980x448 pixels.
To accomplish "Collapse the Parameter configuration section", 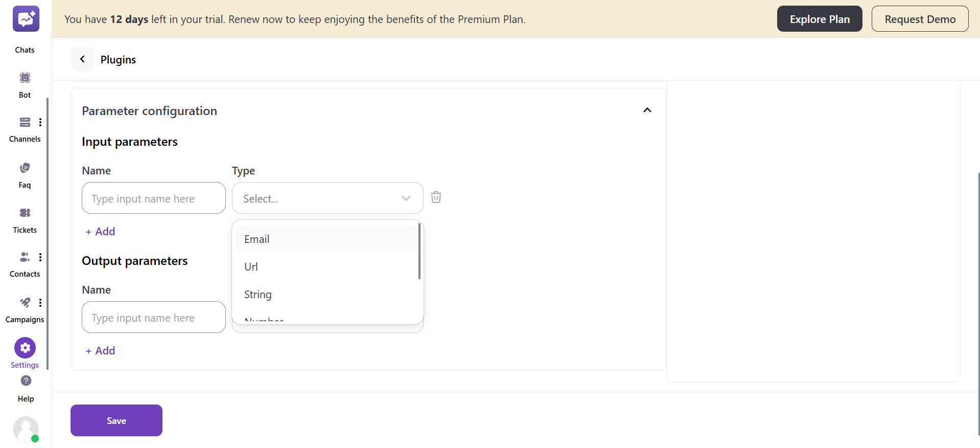I will pyautogui.click(x=647, y=110).
